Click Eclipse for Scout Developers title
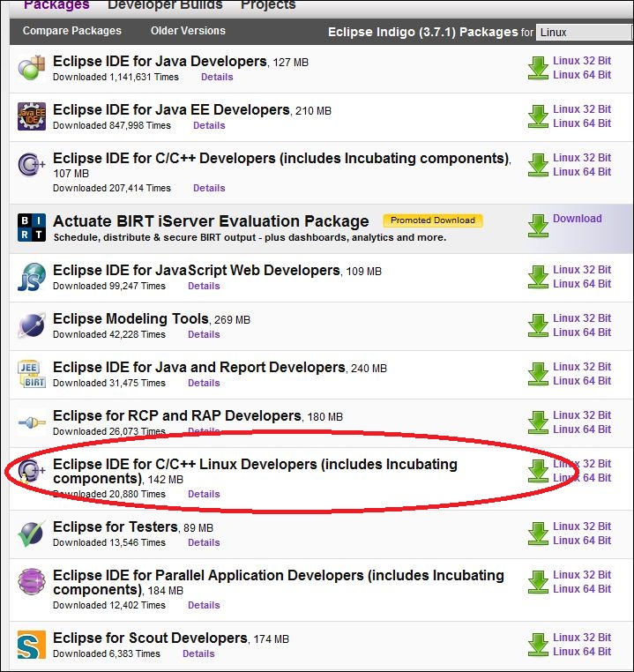Viewport: 634px width, 672px height. coord(151,638)
